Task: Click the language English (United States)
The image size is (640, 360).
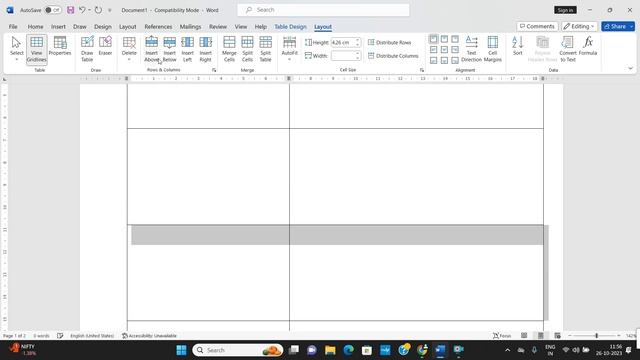Action: click(92, 336)
